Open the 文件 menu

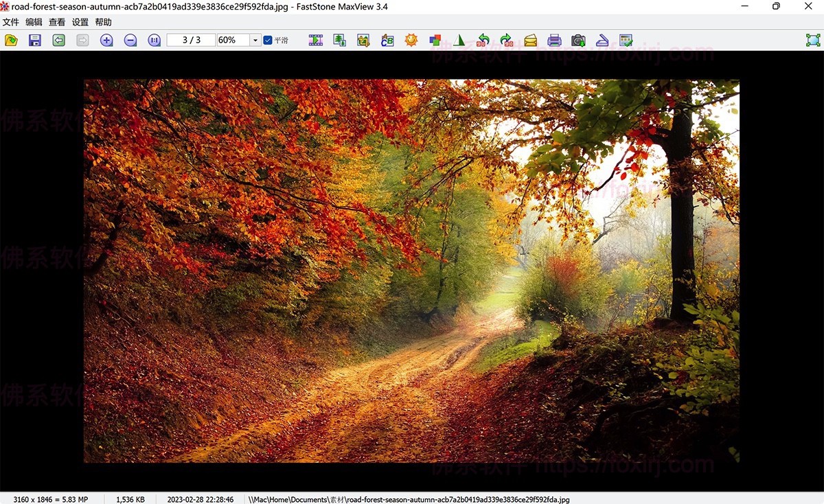pos(11,21)
